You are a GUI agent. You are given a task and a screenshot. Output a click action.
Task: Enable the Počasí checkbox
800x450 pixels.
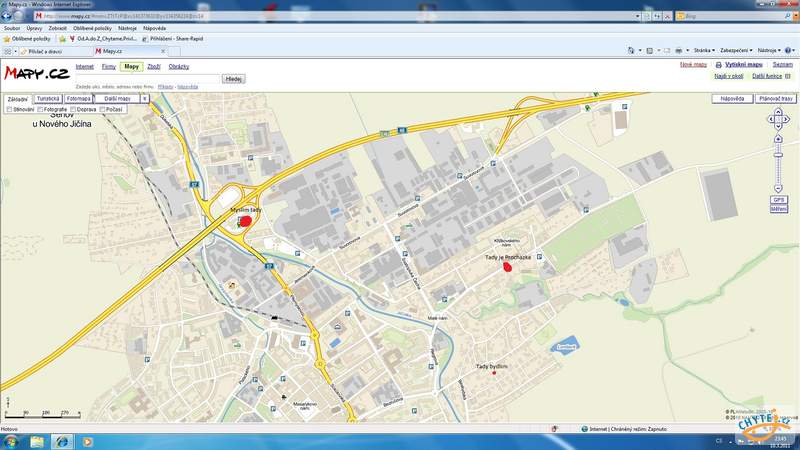pos(102,109)
